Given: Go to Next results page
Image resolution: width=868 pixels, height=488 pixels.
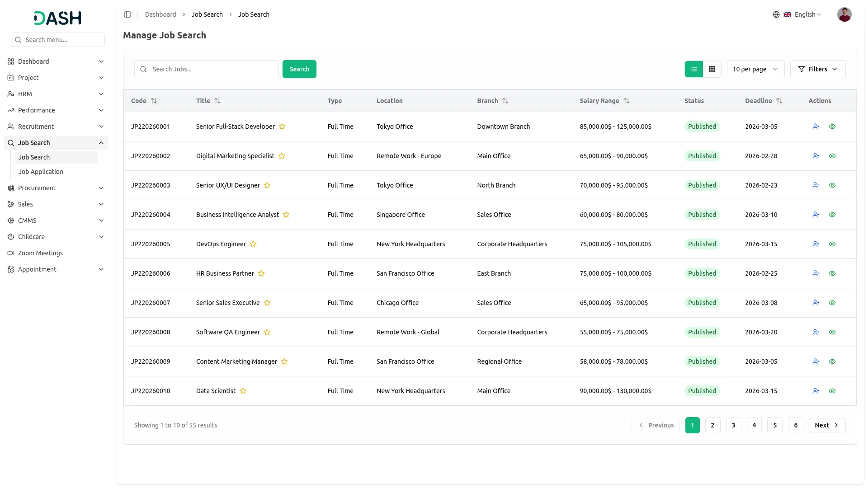Looking at the screenshot, I should tap(826, 425).
